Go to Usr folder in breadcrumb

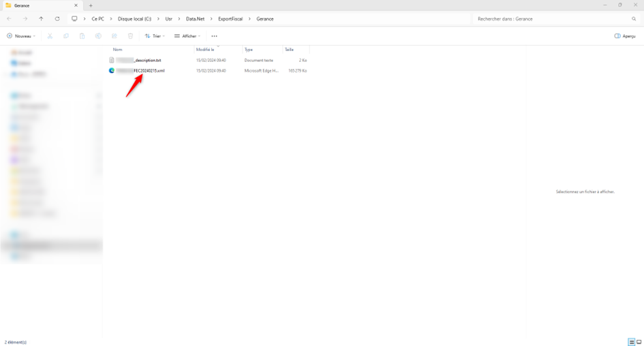pos(169,19)
